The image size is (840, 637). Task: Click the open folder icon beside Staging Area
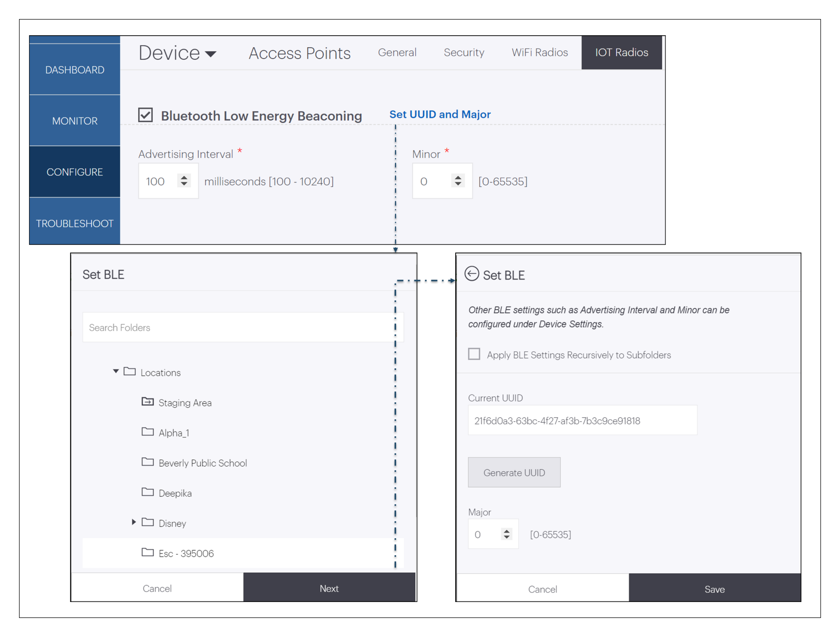point(148,402)
